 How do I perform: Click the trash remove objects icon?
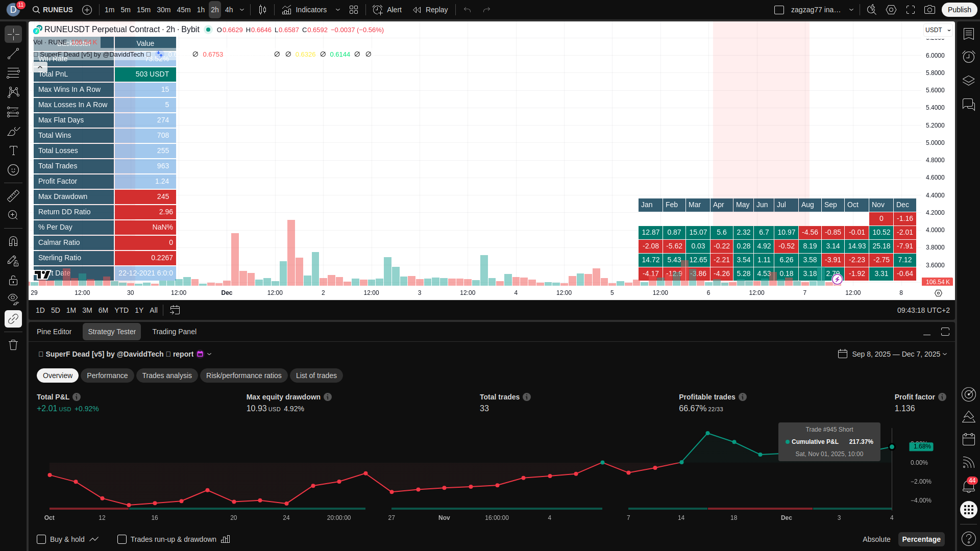tap(13, 345)
